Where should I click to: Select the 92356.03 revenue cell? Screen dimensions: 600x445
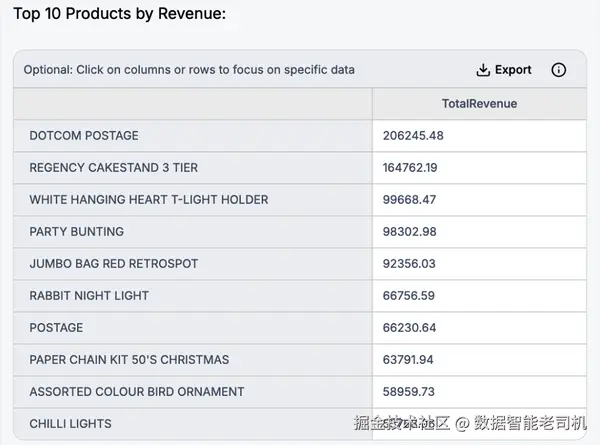pos(410,264)
